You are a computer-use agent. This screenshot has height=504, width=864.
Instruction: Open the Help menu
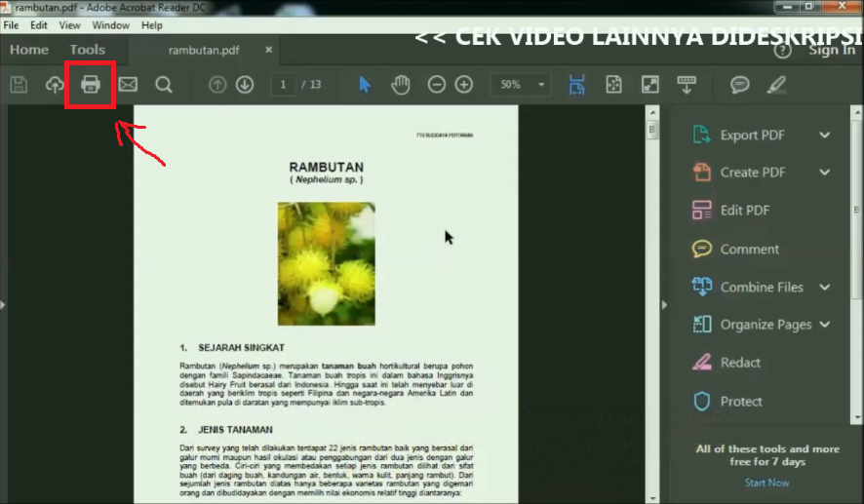pos(151,25)
